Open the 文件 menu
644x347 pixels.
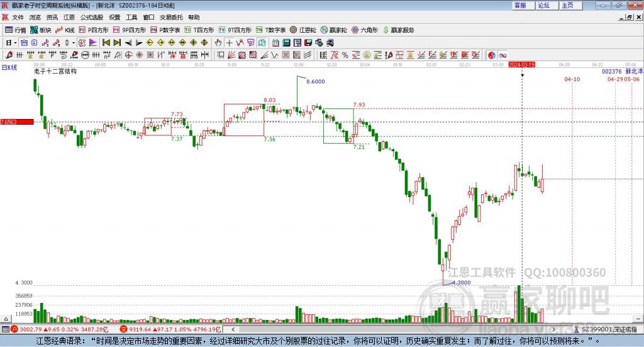(x=18, y=17)
